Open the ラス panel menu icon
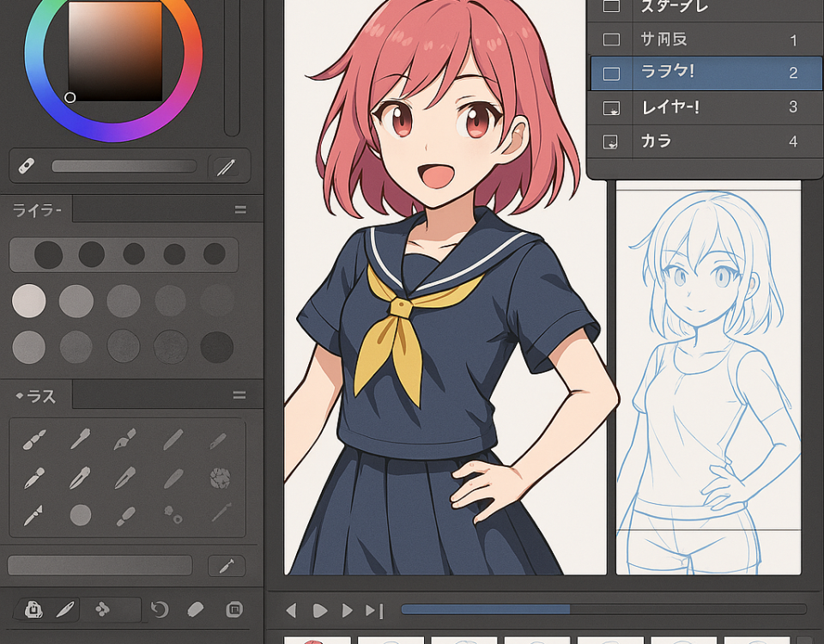The height and width of the screenshot is (644, 824). tap(240, 395)
